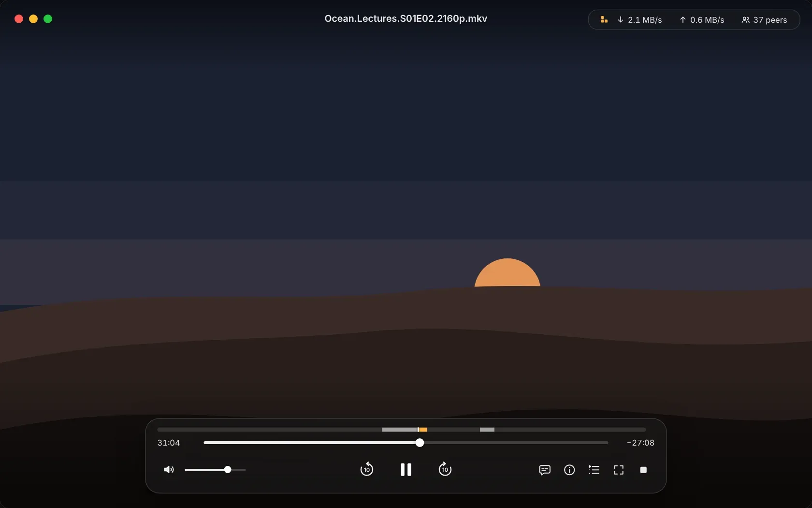The width and height of the screenshot is (812, 508).
Task: Click the volume slider knob
Action: (228, 470)
